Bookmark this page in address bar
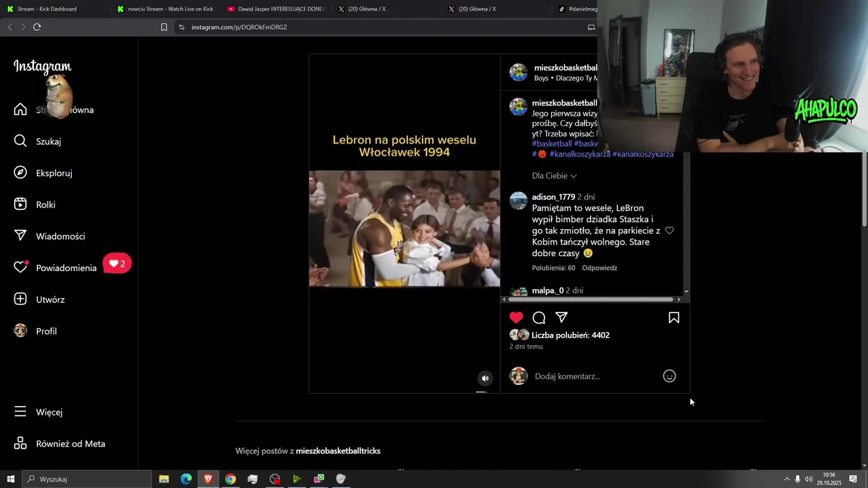 coord(163,27)
